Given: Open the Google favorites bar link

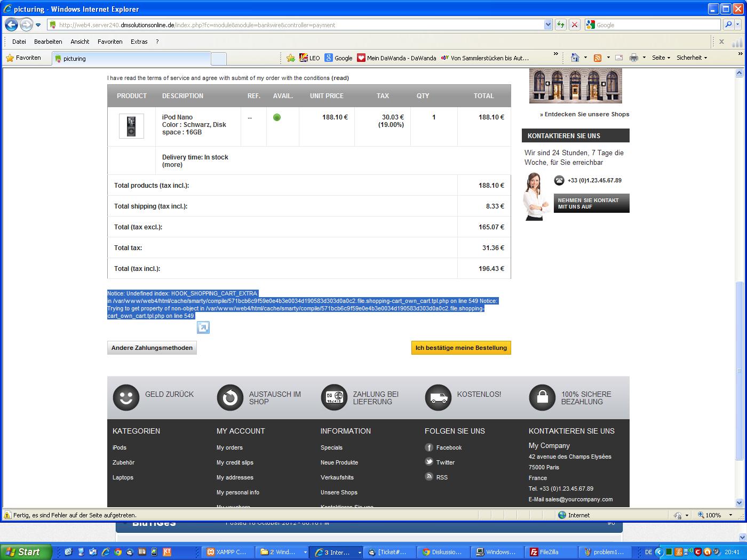Looking at the screenshot, I should (338, 58).
